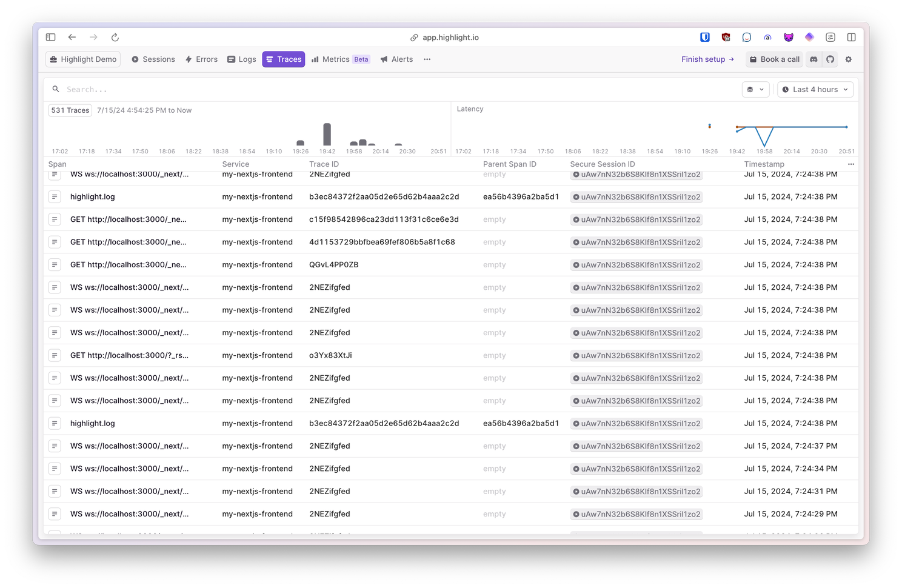Click the histogram bar near 19:26
Image resolution: width=902 pixels, height=588 pixels.
pos(301,143)
